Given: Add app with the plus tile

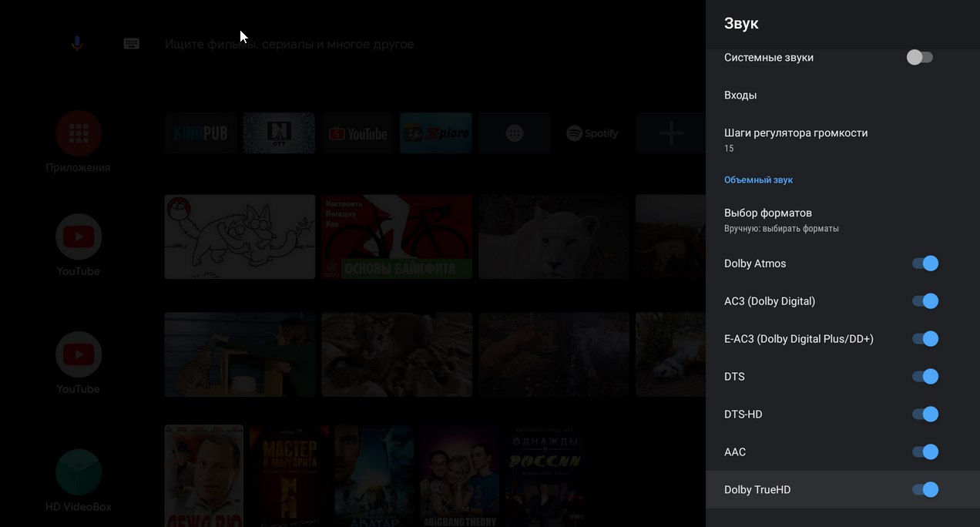Looking at the screenshot, I should pyautogui.click(x=670, y=133).
